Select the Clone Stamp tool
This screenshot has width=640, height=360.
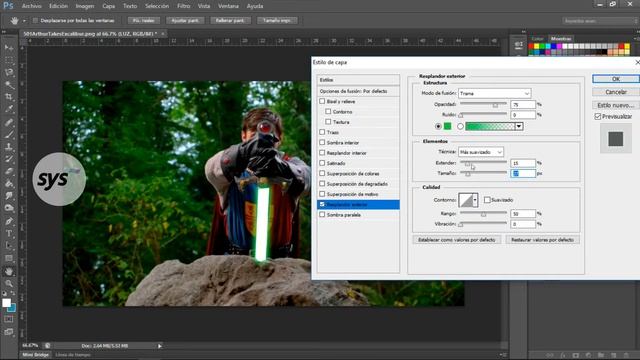[9, 147]
